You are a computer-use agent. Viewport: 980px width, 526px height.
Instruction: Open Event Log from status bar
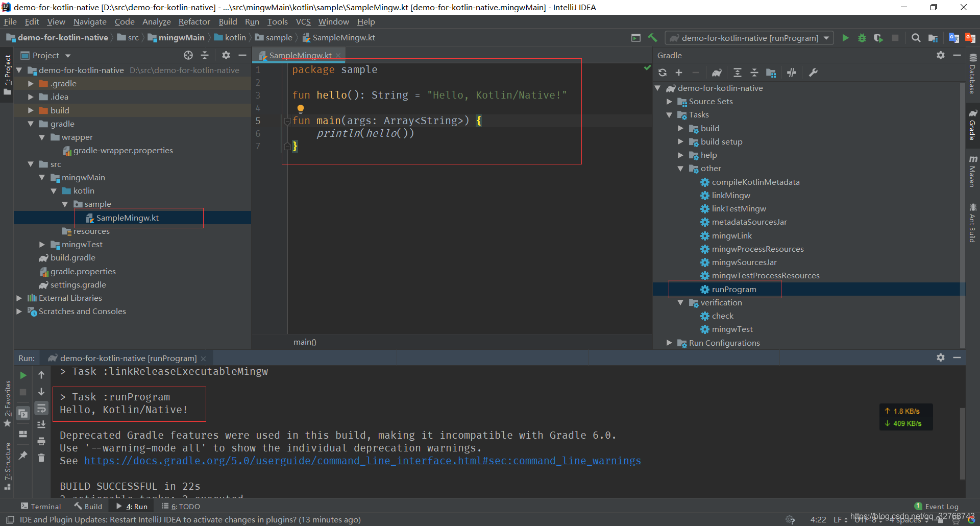pos(937,506)
